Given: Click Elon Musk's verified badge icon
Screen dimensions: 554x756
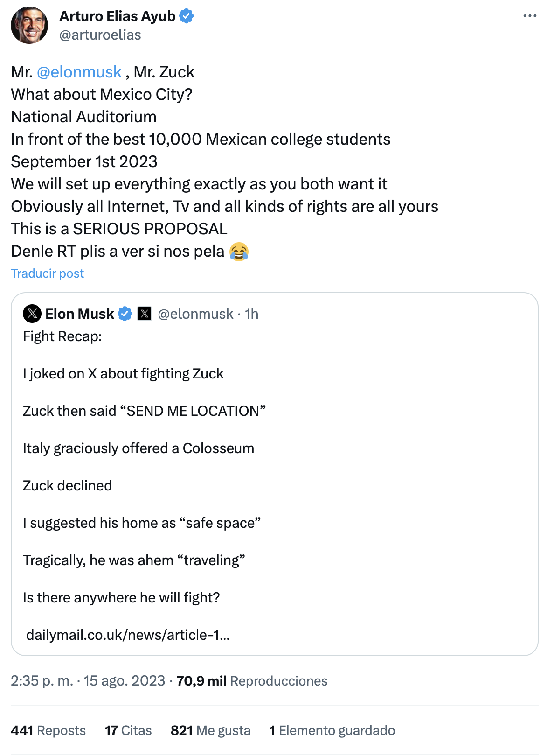Looking at the screenshot, I should tap(125, 314).
